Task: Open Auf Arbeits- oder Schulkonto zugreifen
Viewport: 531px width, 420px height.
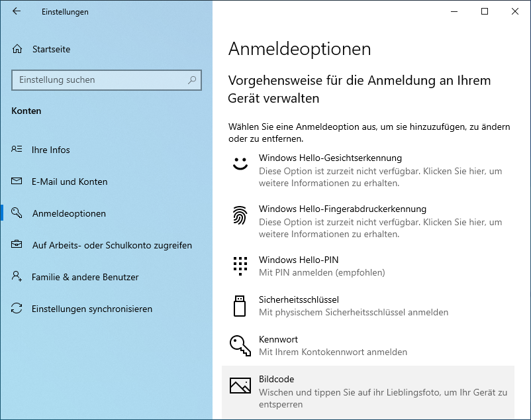Action: click(x=112, y=245)
